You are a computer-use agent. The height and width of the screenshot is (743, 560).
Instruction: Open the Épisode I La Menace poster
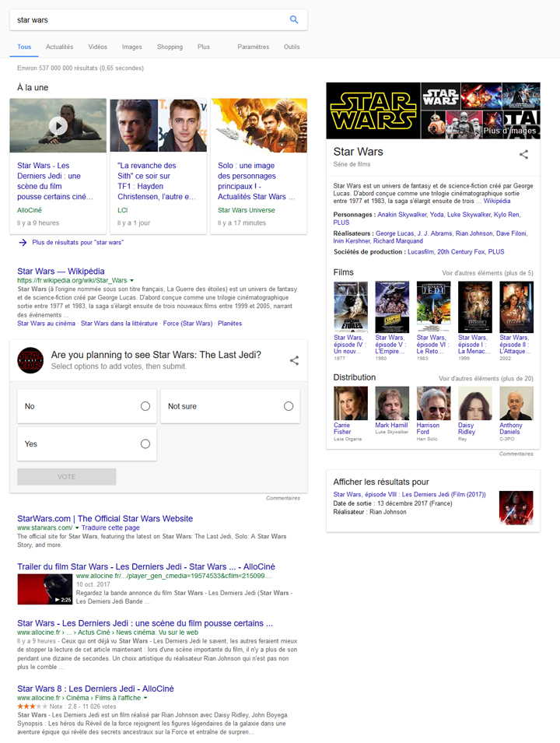[474, 307]
